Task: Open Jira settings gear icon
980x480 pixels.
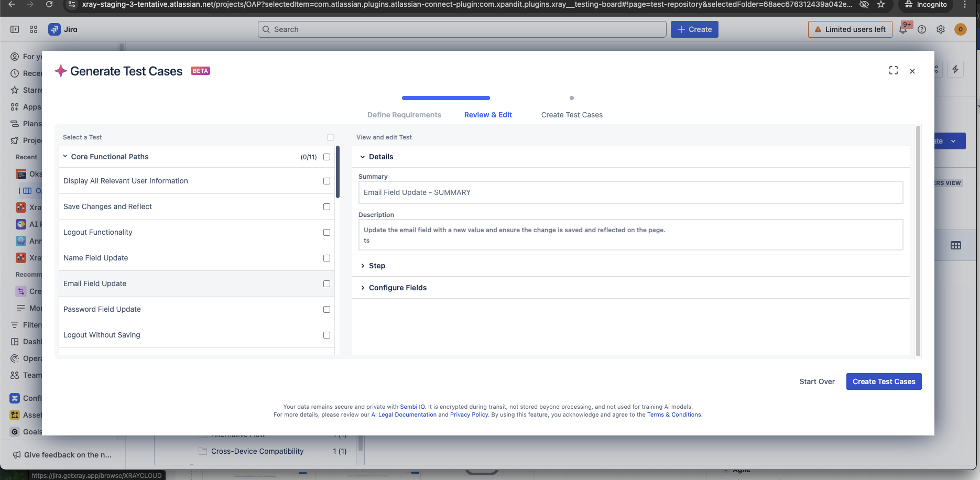Action: point(941,30)
